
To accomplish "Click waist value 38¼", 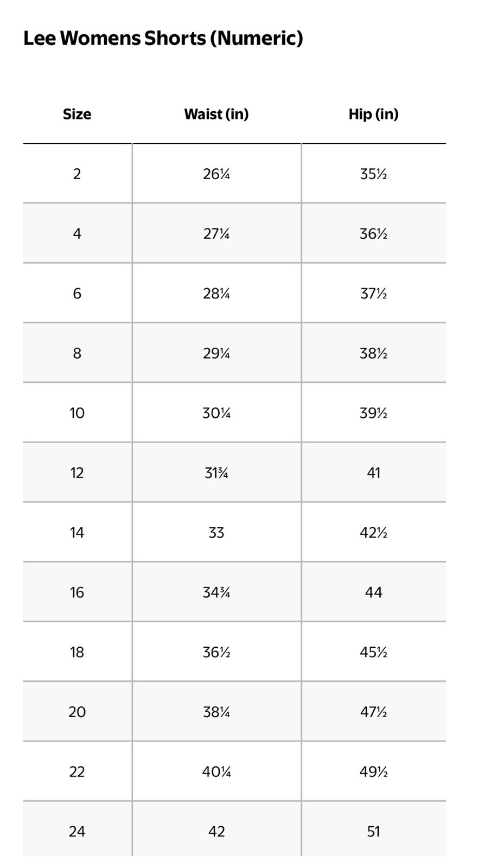I will 216,711.
